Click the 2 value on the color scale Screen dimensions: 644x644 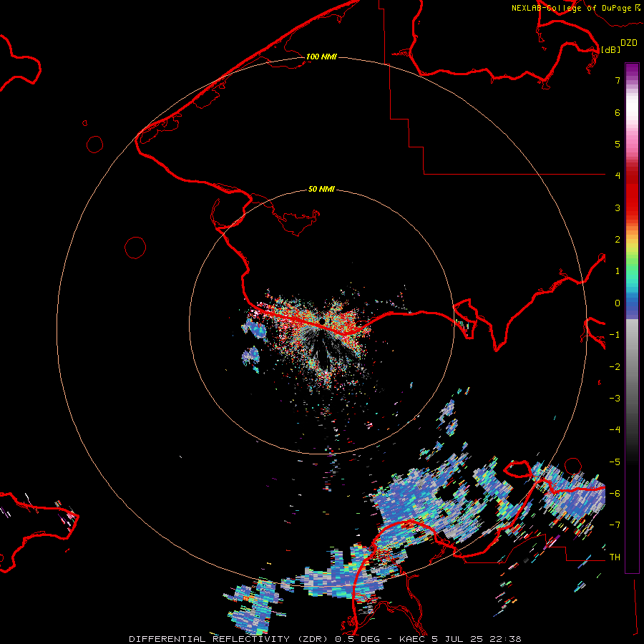coord(618,240)
